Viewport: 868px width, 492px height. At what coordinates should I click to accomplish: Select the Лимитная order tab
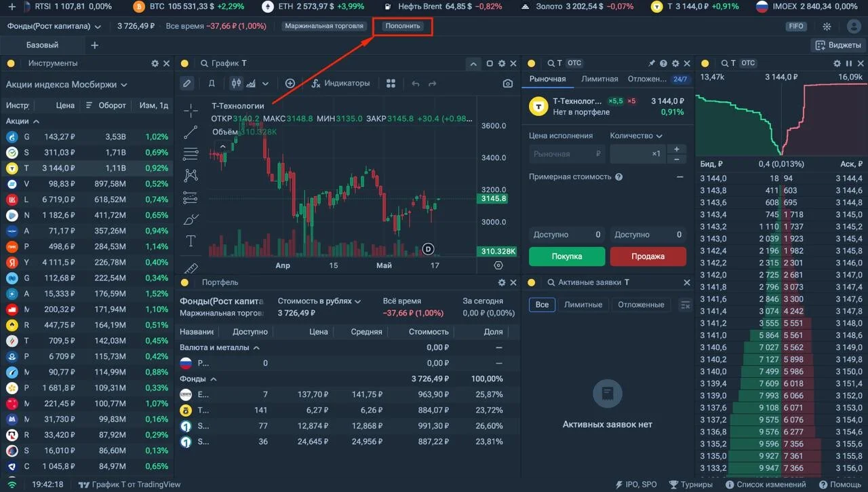599,79
